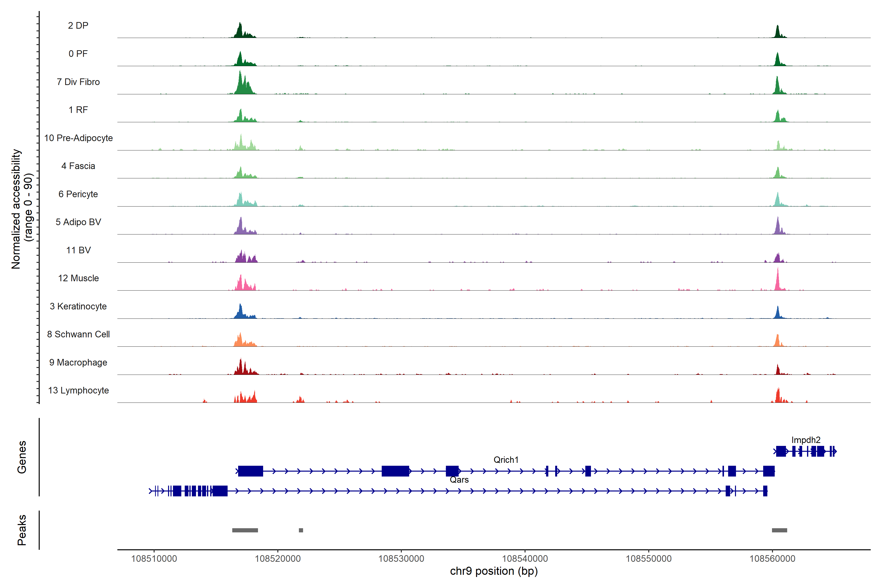Click the 108530000 axis tick label
This screenshot has height=588, width=882.
click(401, 558)
